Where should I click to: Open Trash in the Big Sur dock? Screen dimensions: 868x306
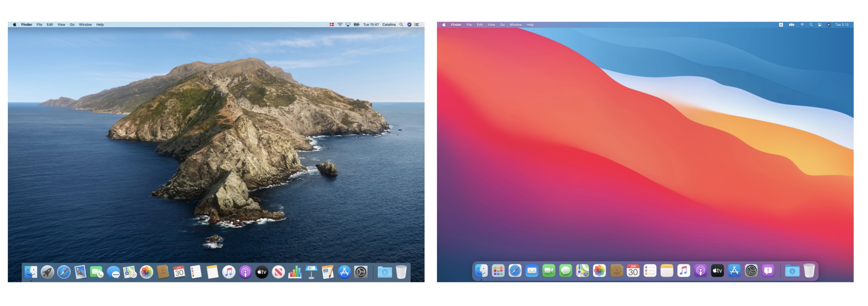pyautogui.click(x=809, y=271)
